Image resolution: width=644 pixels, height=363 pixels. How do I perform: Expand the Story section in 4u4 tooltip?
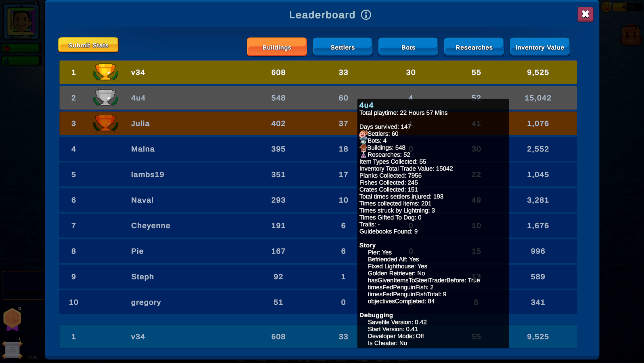[368, 245]
